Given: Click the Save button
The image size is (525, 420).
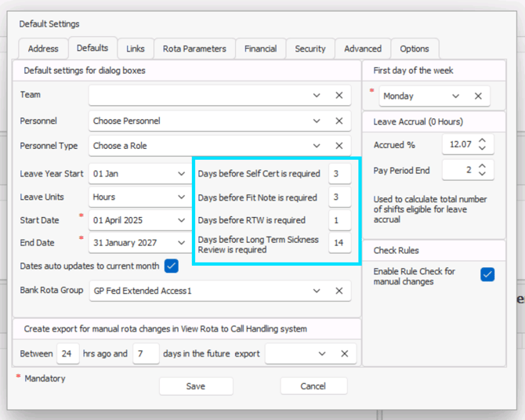Looking at the screenshot, I should [x=196, y=386].
